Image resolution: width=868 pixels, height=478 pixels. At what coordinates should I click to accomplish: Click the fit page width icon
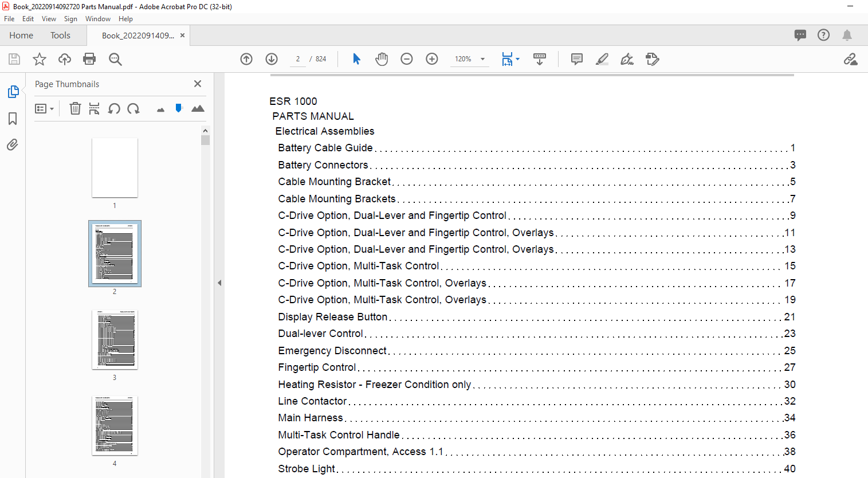point(507,59)
